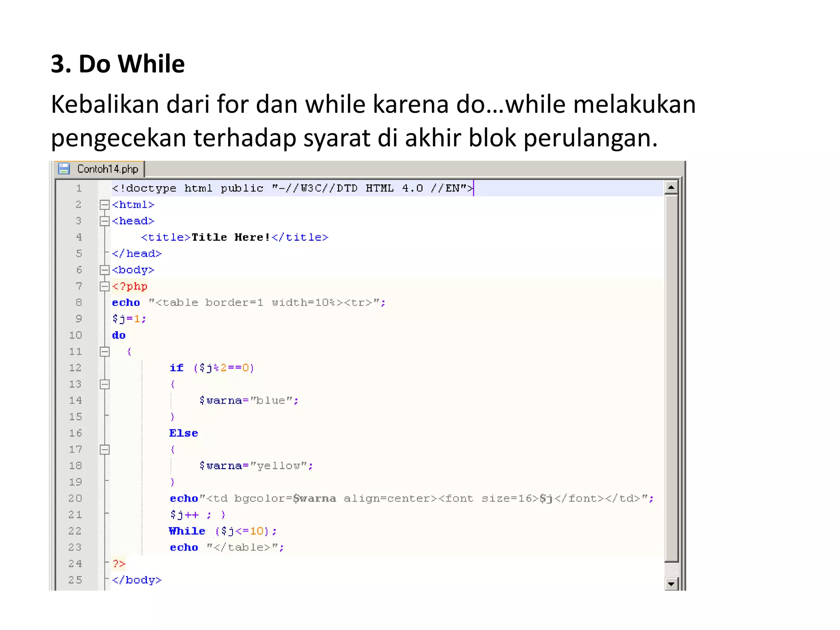
Task: Click the 'do' keyword on line 10
Action: tap(119, 335)
